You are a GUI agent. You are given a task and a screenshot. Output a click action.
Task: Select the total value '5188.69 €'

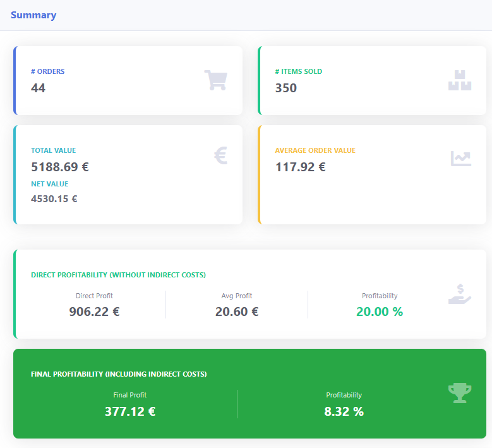click(x=60, y=167)
